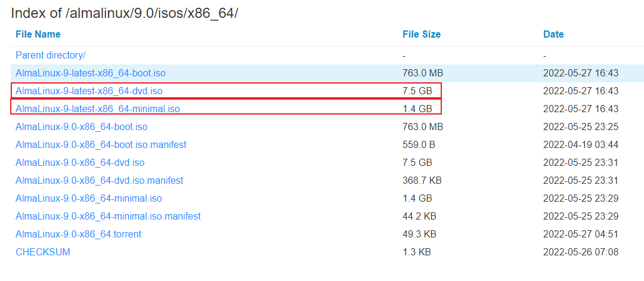Viewport: 644px width, 281px height.
Task: Click the 7.5 GB size of latest dvd.iso
Action: point(417,91)
